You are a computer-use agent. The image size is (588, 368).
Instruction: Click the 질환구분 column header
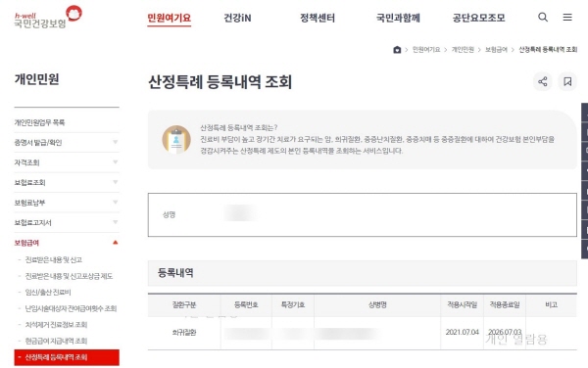coord(184,304)
